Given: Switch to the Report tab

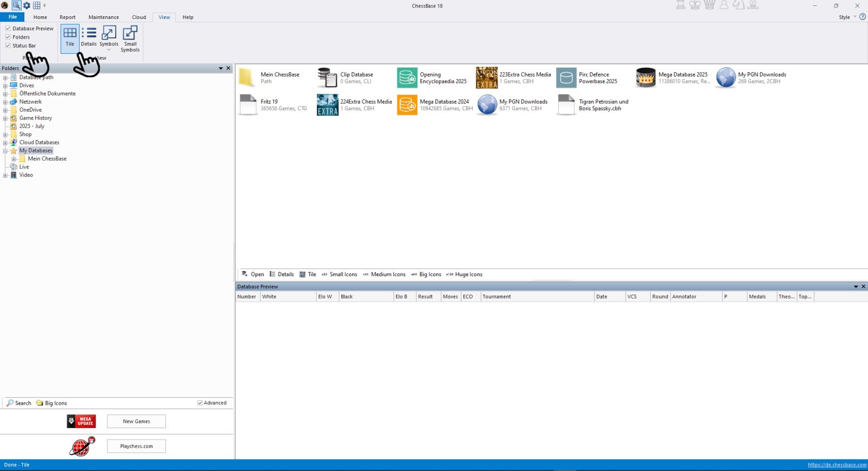Looking at the screenshot, I should (67, 17).
